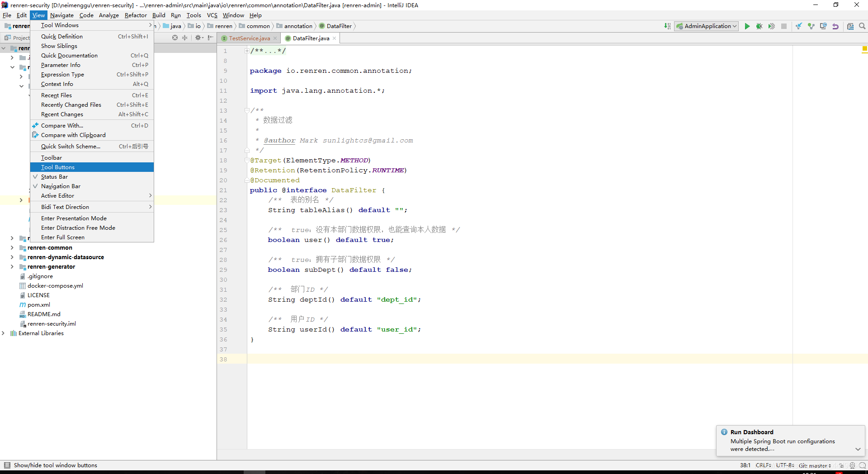This screenshot has width=868, height=474.
Task: Click the inspector hector icon in status bar
Action: [852, 465]
